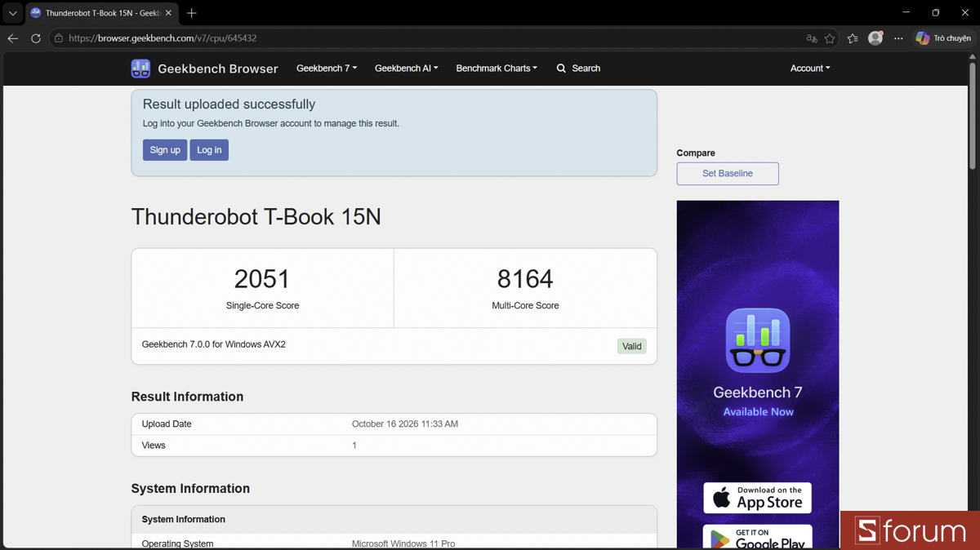Expand the Account dropdown menu

coord(810,69)
